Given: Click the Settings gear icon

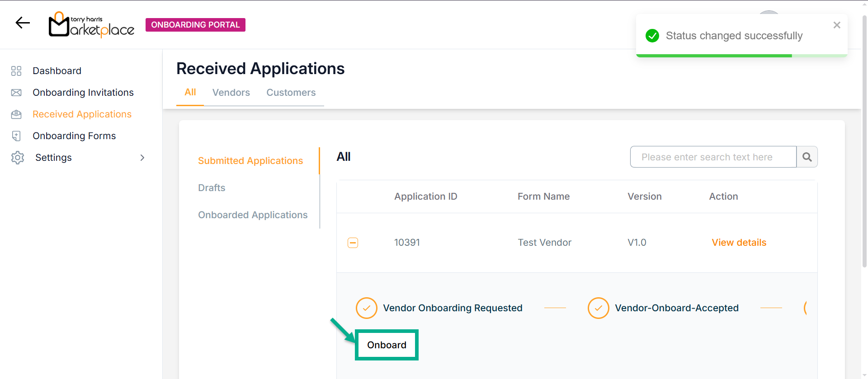Looking at the screenshot, I should pyautogui.click(x=18, y=158).
